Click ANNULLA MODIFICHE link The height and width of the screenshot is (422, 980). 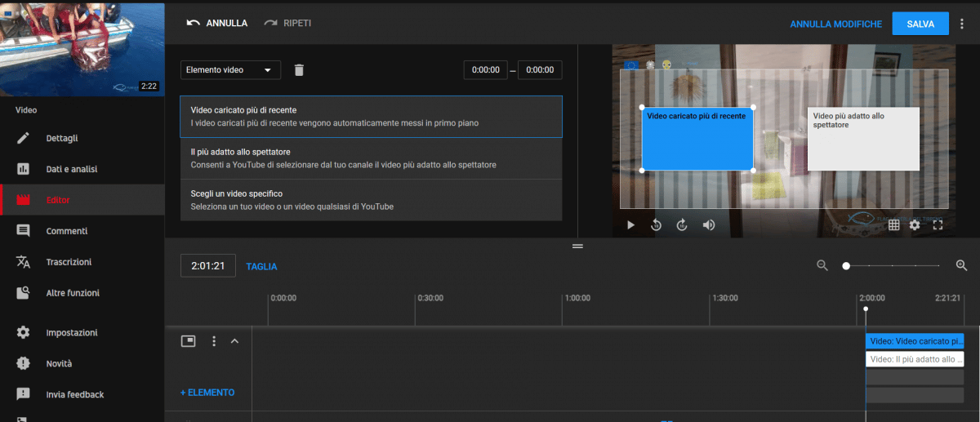tap(835, 24)
